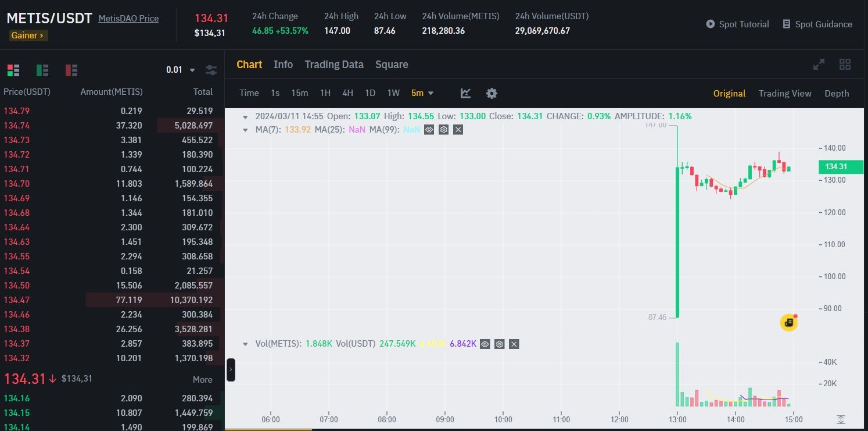Expand the chart to fullscreen
The image size is (868, 431).
click(819, 65)
